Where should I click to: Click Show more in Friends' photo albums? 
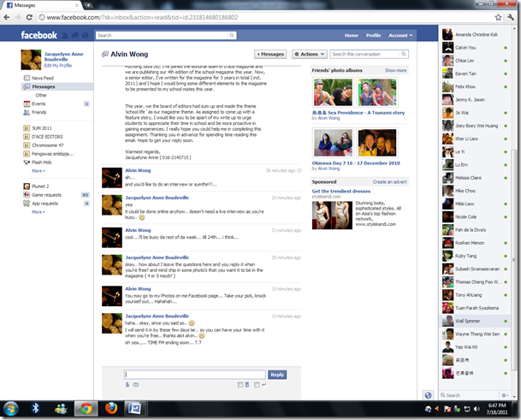click(x=395, y=70)
